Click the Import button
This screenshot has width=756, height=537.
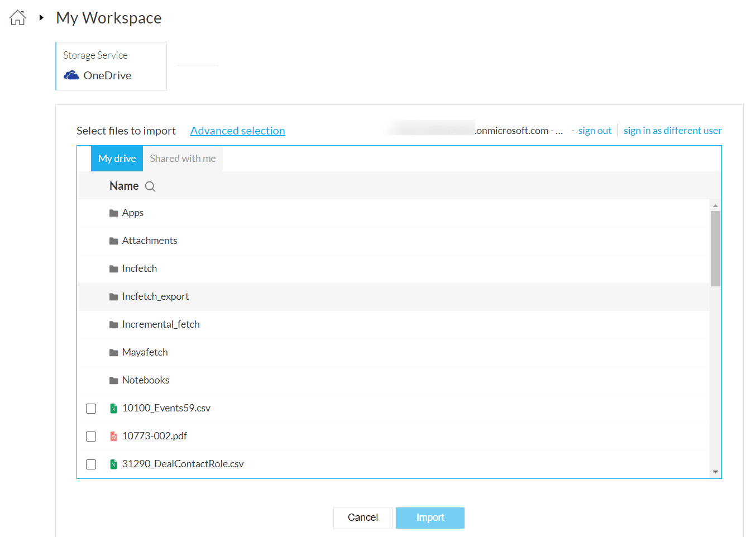point(430,517)
